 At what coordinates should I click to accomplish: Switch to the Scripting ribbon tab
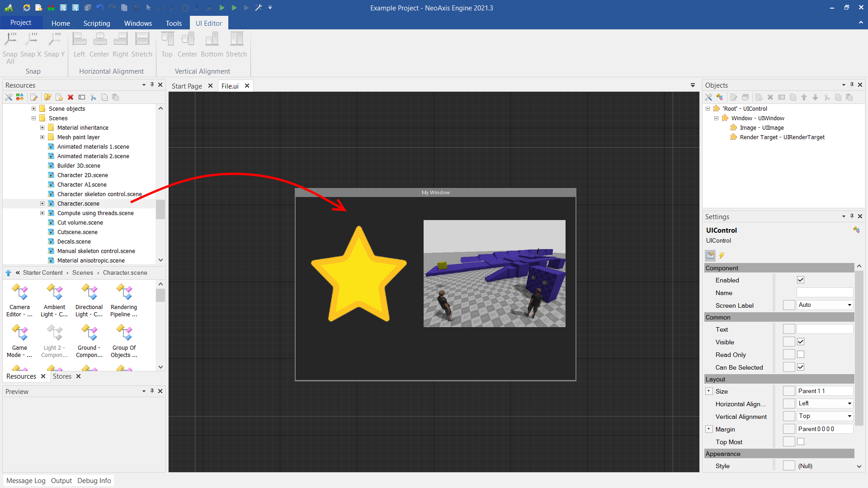pos(96,23)
